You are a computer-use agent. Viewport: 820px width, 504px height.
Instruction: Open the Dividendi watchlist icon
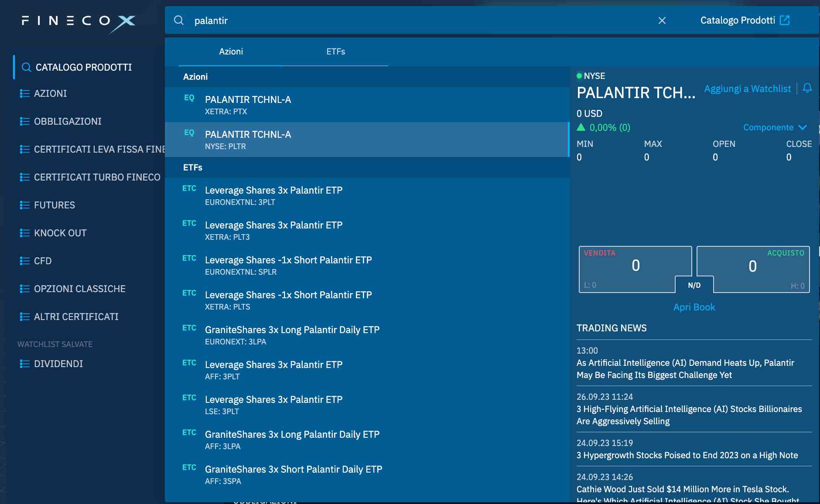pos(25,364)
